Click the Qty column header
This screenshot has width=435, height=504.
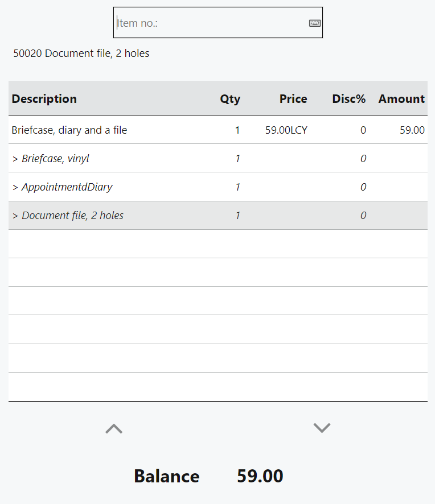tap(230, 99)
